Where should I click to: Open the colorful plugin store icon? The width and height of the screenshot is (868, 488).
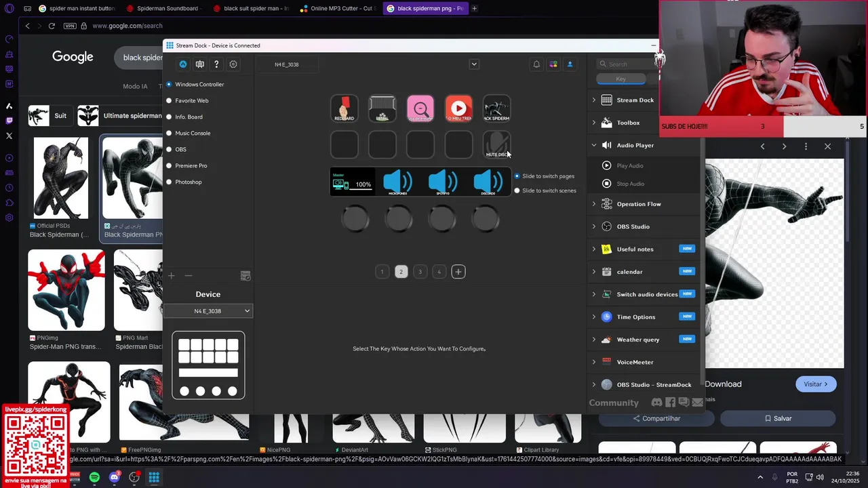pos(553,64)
